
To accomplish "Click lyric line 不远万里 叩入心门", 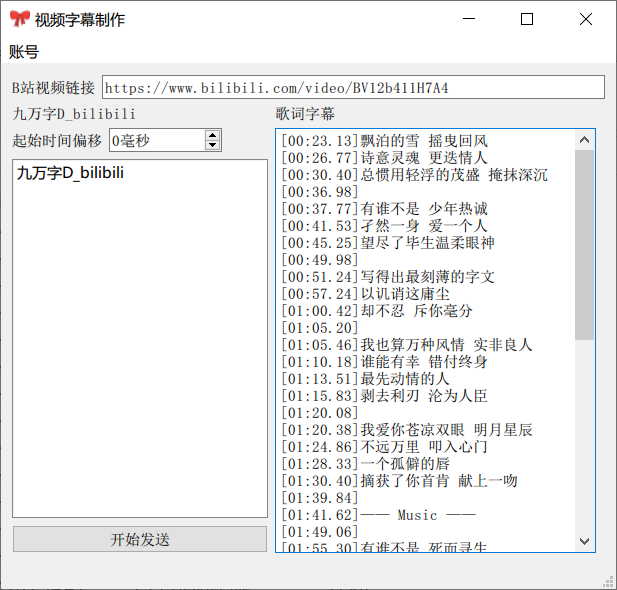I will (x=384, y=447).
